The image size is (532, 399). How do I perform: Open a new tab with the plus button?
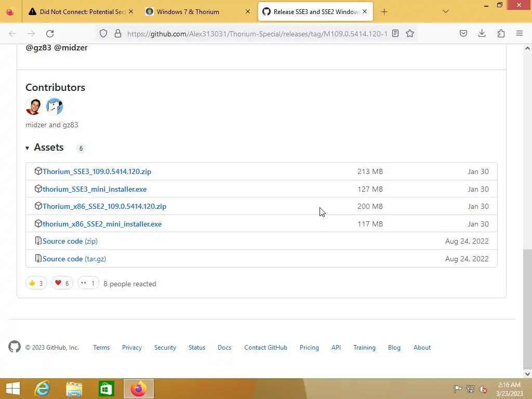384,12
